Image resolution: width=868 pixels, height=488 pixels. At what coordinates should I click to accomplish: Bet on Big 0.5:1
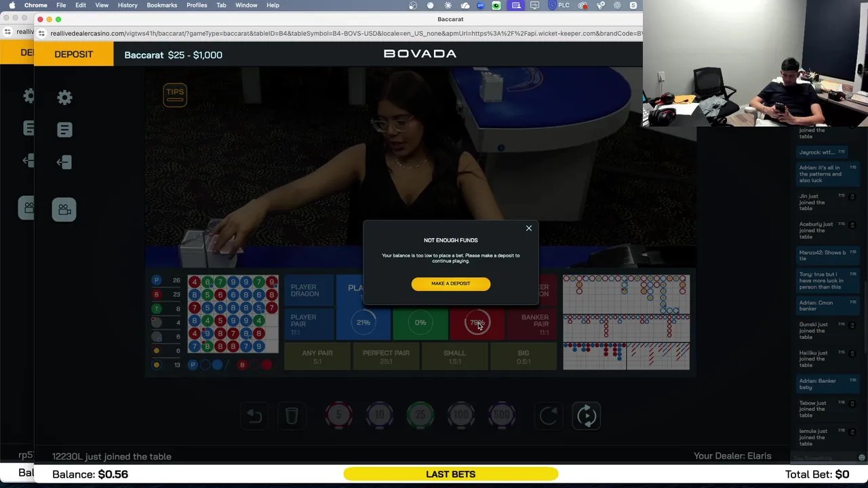tap(524, 356)
